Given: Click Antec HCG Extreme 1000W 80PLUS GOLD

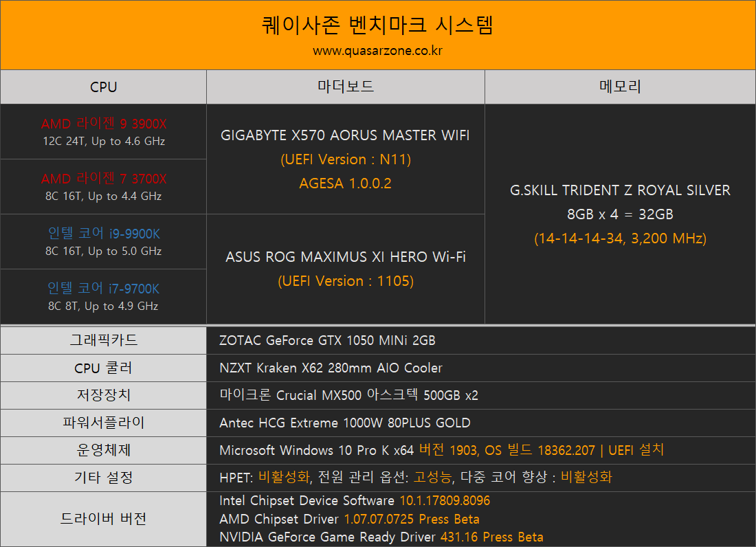Looking at the screenshot, I should coord(345,423).
